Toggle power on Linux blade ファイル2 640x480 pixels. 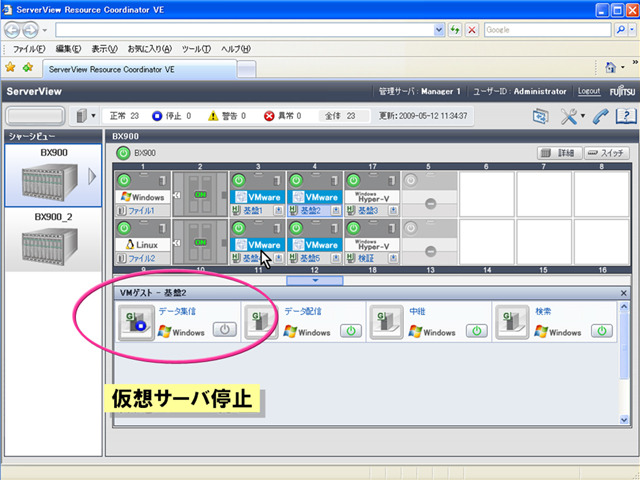tap(124, 228)
